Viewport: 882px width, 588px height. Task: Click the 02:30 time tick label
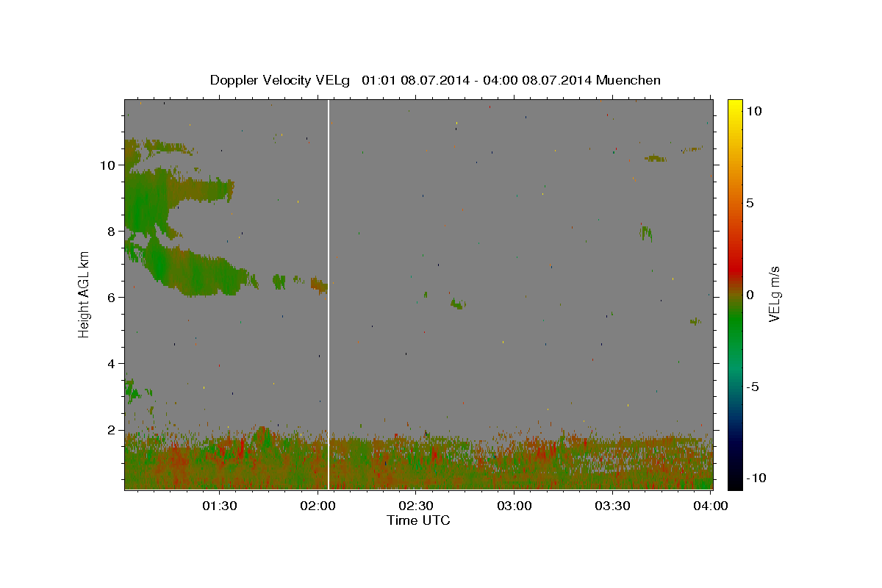click(416, 506)
